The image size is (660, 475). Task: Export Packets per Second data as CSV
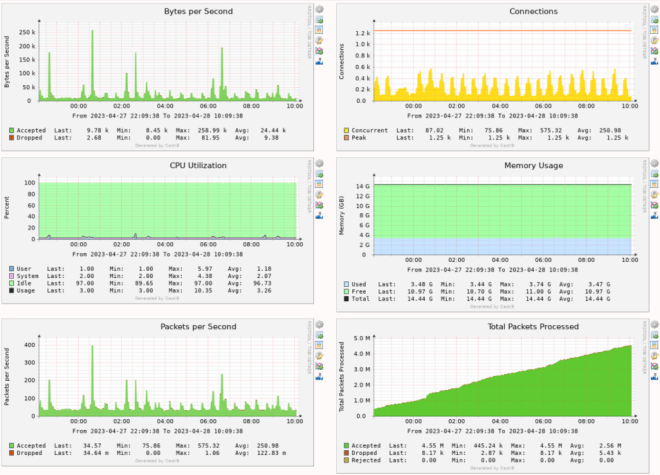pos(320,335)
